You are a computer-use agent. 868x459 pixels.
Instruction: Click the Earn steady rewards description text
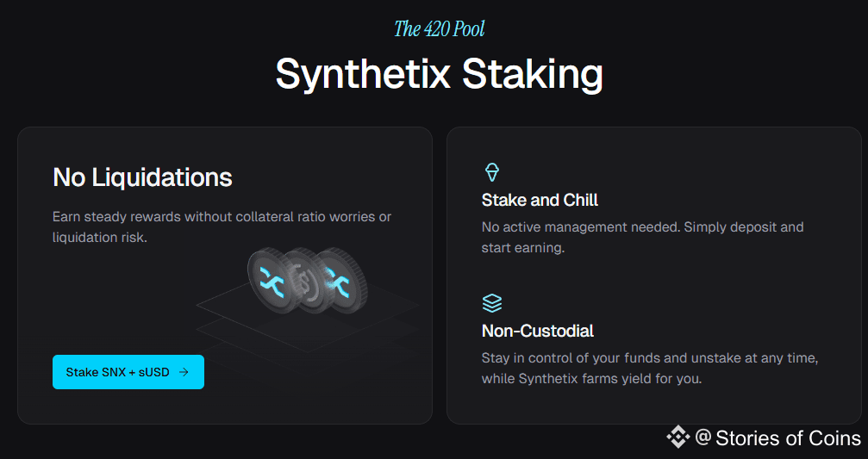222,227
